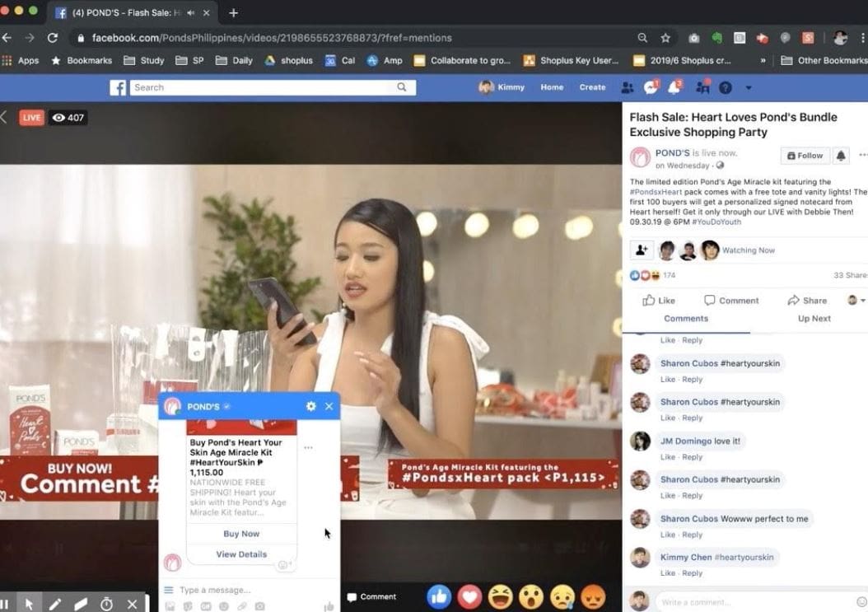Open the comment-as profile selector dropdown

(x=856, y=301)
